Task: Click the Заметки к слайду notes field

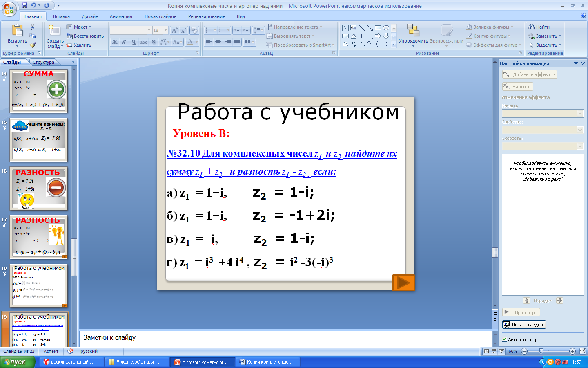Action: [x=285, y=338]
